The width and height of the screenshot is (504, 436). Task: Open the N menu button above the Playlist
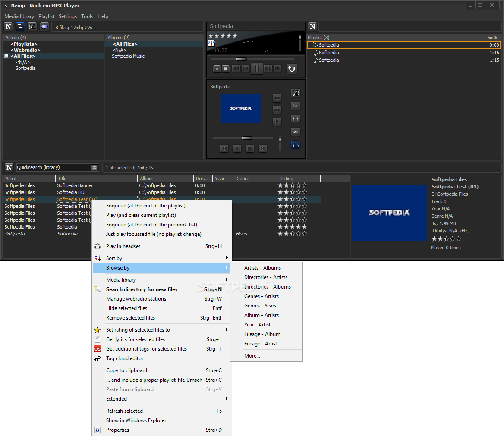point(312,27)
